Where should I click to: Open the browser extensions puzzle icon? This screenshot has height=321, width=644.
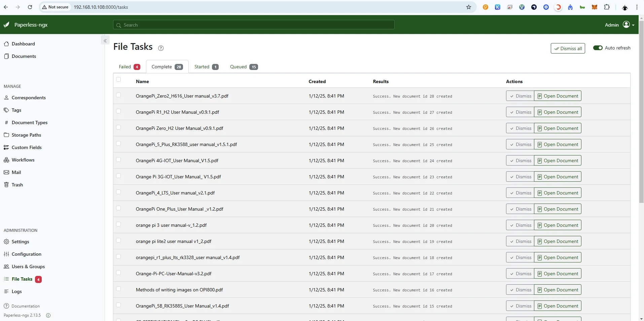point(607,7)
